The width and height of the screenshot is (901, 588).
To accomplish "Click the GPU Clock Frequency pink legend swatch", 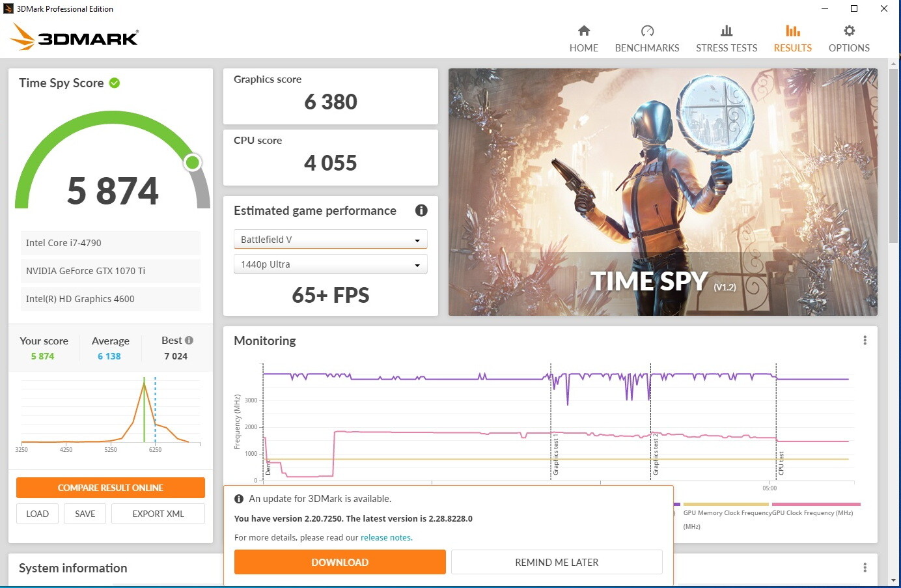I will pos(816,504).
